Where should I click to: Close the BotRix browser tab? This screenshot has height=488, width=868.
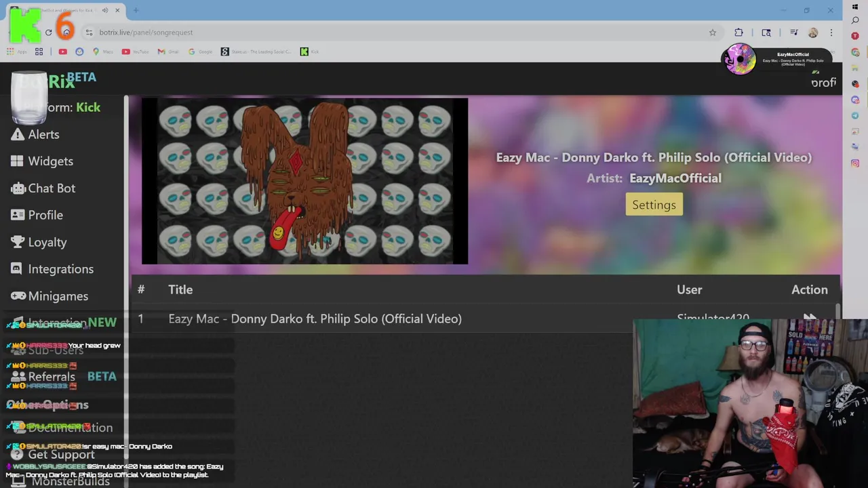(117, 10)
